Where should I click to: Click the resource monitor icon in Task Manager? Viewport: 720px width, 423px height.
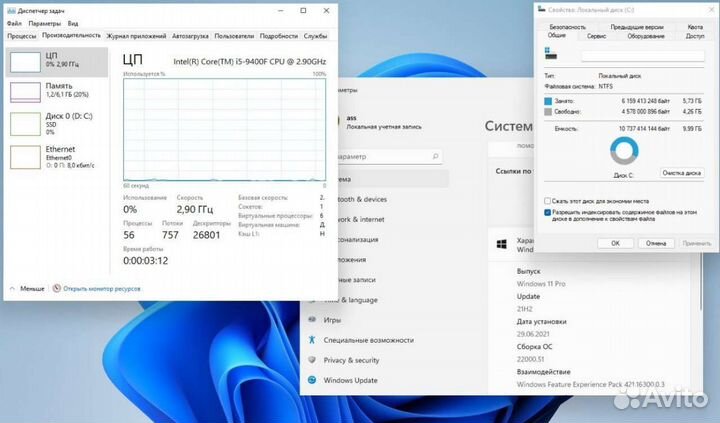pyautogui.click(x=56, y=288)
